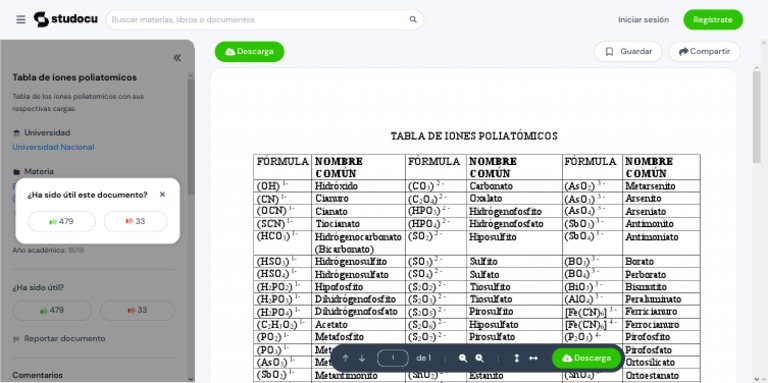
Task: Click the page's vertical scrollbar
Action: pyautogui.click(x=757, y=117)
